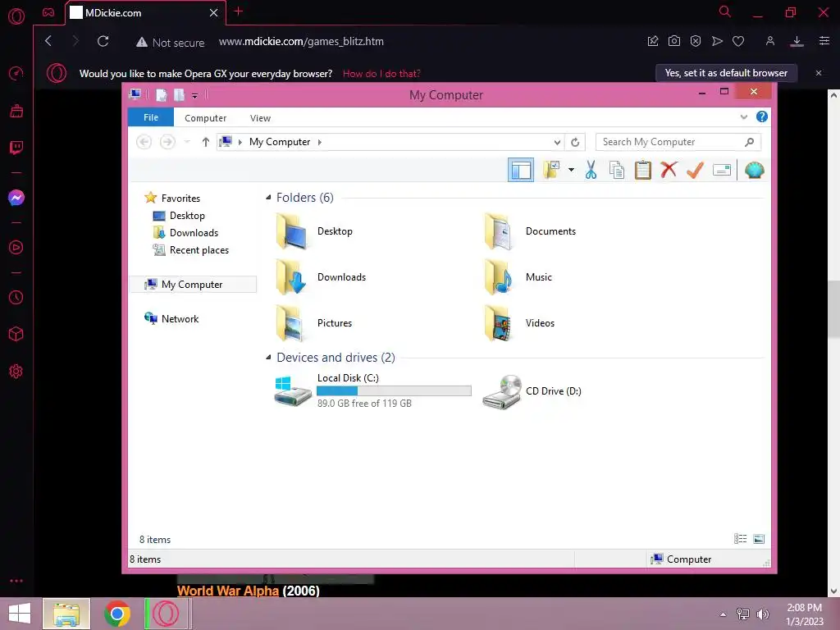The image size is (840, 630).
Task: Open the View ribbon tab
Action: coord(260,118)
